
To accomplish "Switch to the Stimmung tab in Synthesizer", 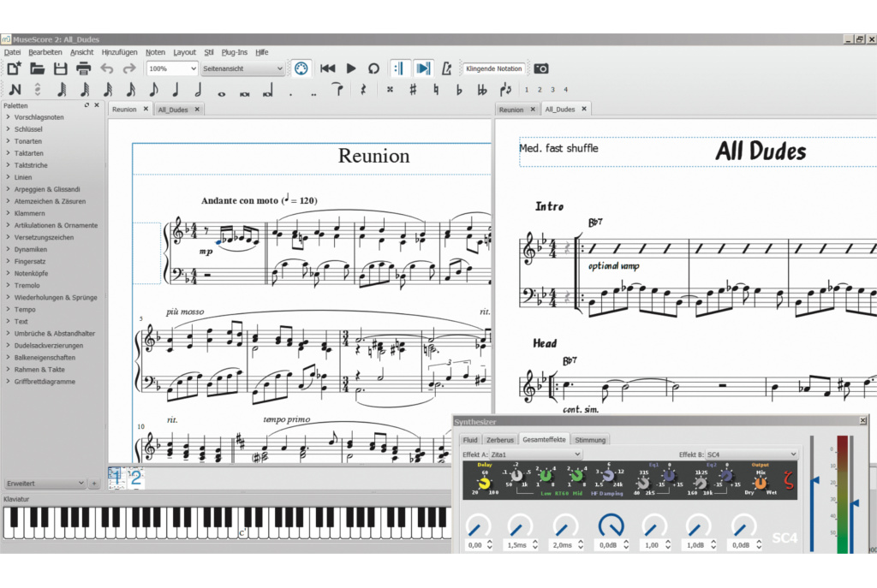I will (590, 440).
